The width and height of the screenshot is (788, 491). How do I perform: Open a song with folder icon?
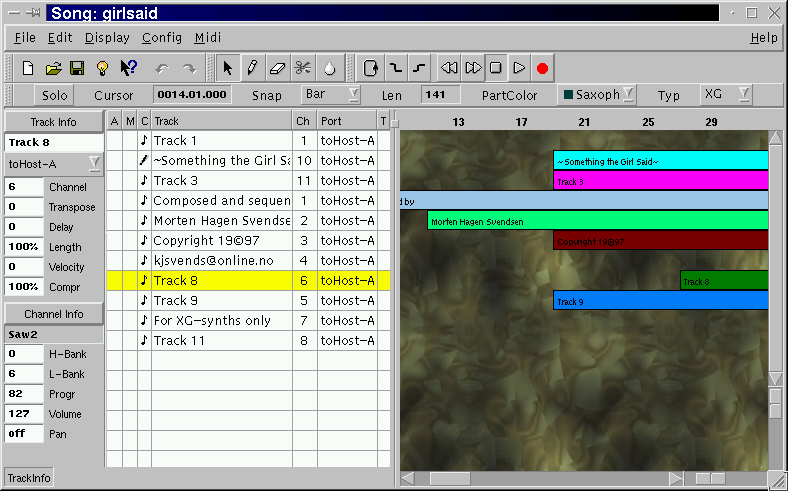(x=53, y=68)
